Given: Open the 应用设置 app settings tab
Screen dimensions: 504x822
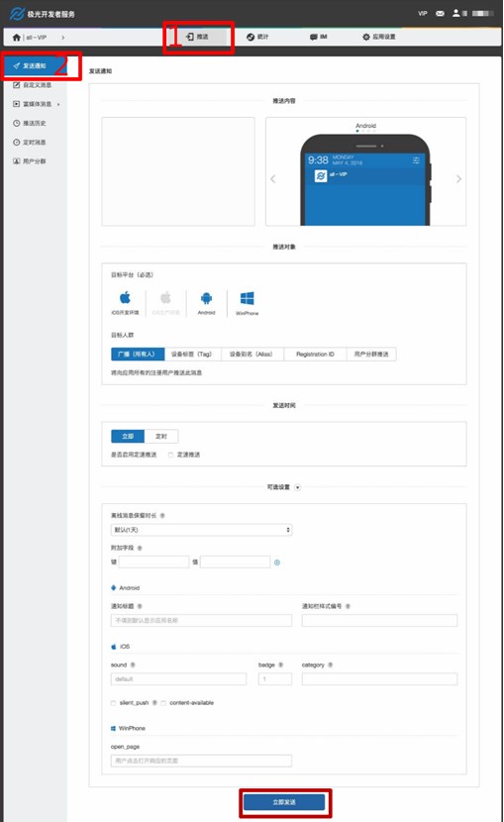Looking at the screenshot, I should point(379,37).
